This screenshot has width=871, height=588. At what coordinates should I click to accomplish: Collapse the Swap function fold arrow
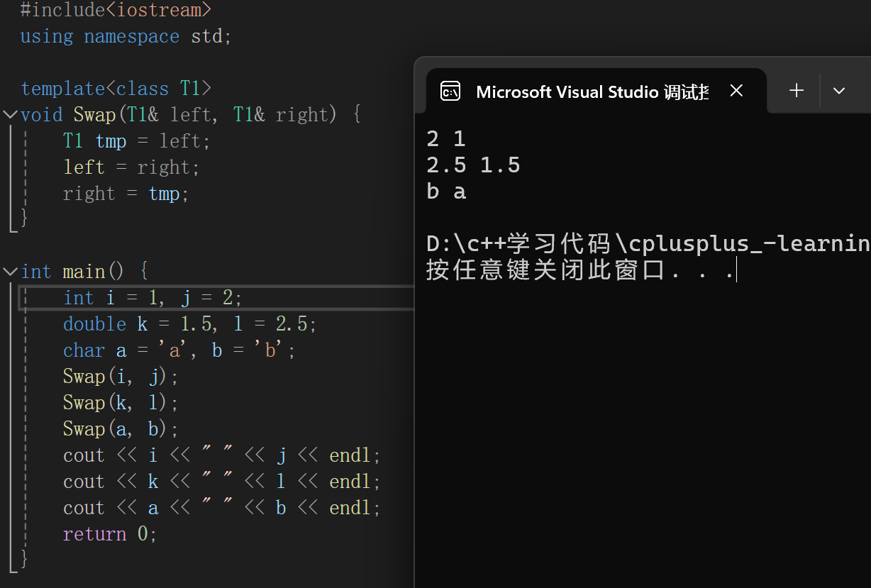pos(9,114)
